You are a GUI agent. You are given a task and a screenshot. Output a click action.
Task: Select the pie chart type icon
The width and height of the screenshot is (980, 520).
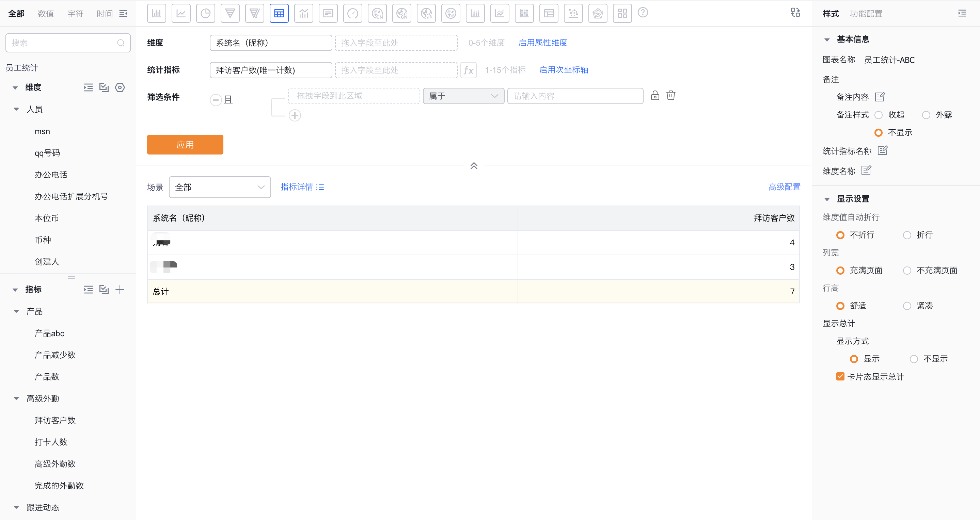205,14
